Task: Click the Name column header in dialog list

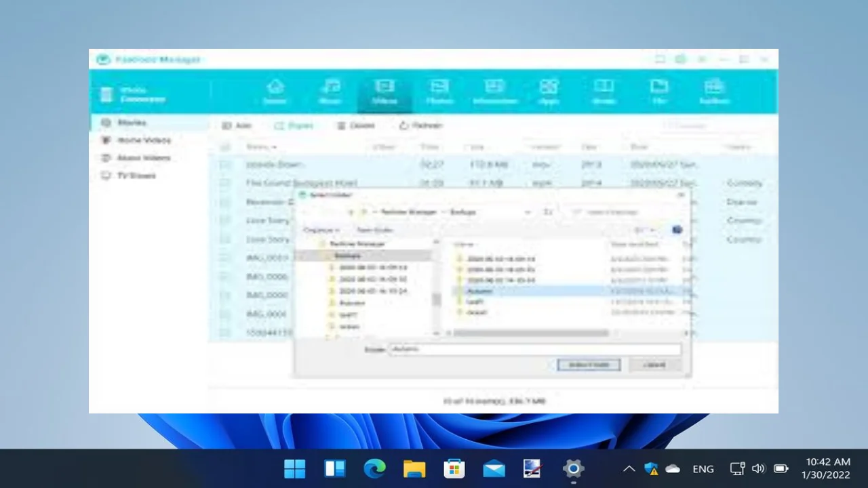Action: click(x=464, y=244)
